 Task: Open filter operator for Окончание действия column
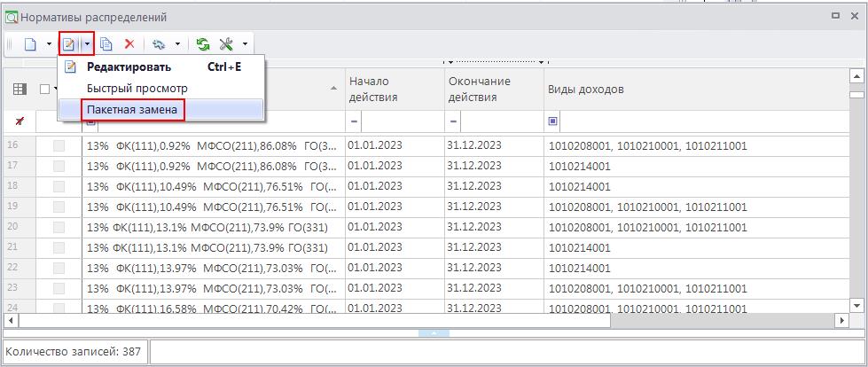453,121
